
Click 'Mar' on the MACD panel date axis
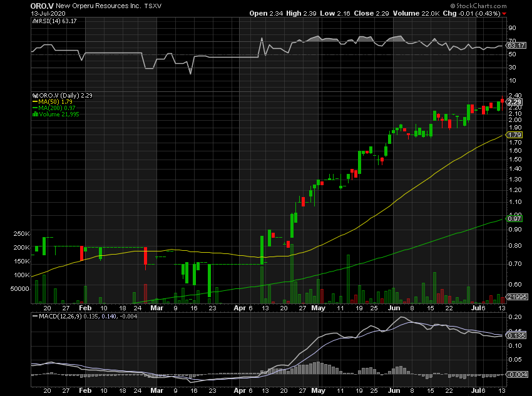coord(156,390)
